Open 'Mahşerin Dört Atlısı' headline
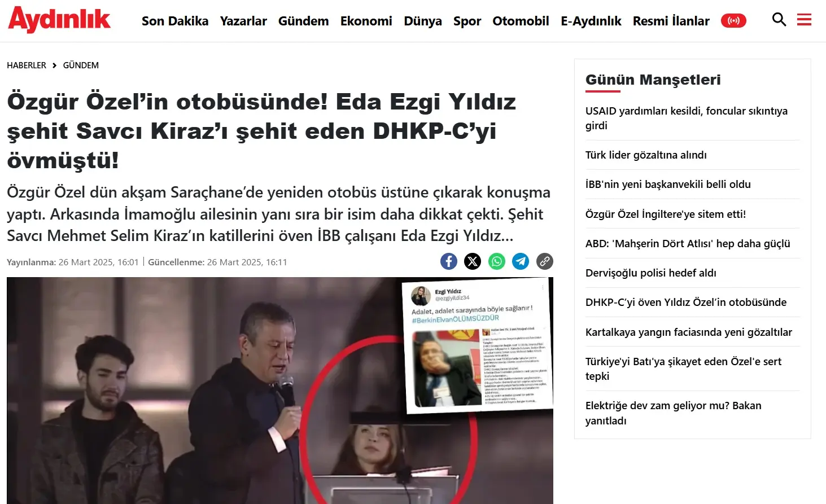This screenshot has height=504, width=826. 688,243
